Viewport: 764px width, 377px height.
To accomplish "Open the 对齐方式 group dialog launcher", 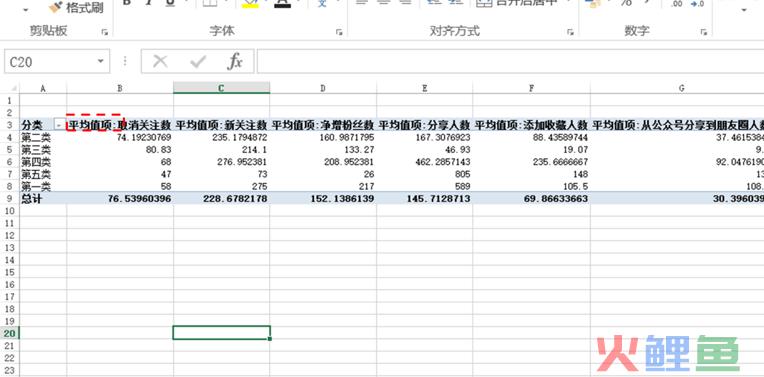I will tap(570, 32).
